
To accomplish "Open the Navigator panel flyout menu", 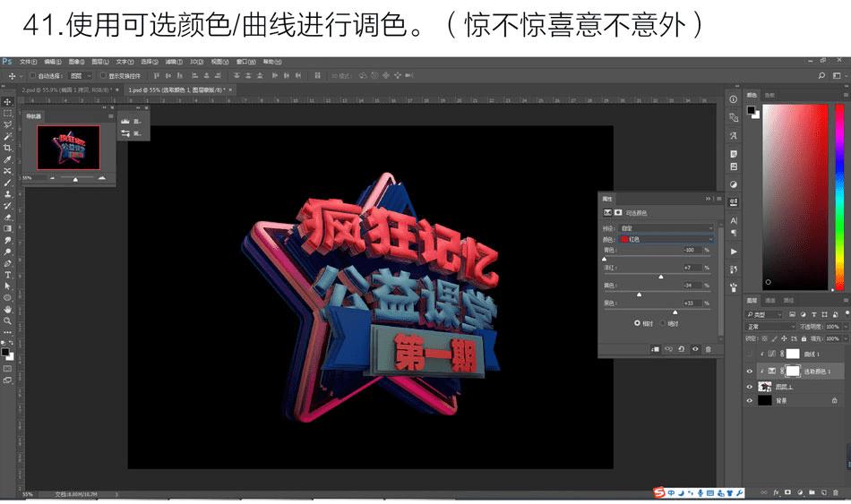I will click(x=111, y=116).
